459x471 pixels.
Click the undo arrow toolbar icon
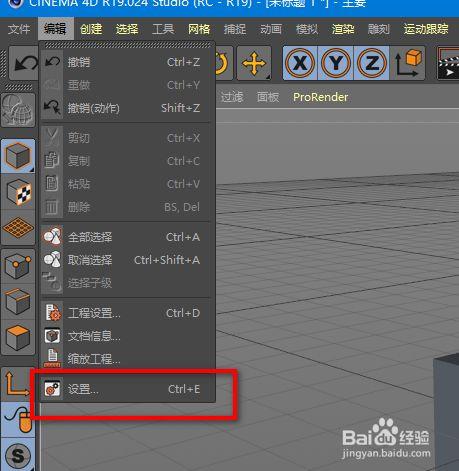pyautogui.click(x=24, y=63)
